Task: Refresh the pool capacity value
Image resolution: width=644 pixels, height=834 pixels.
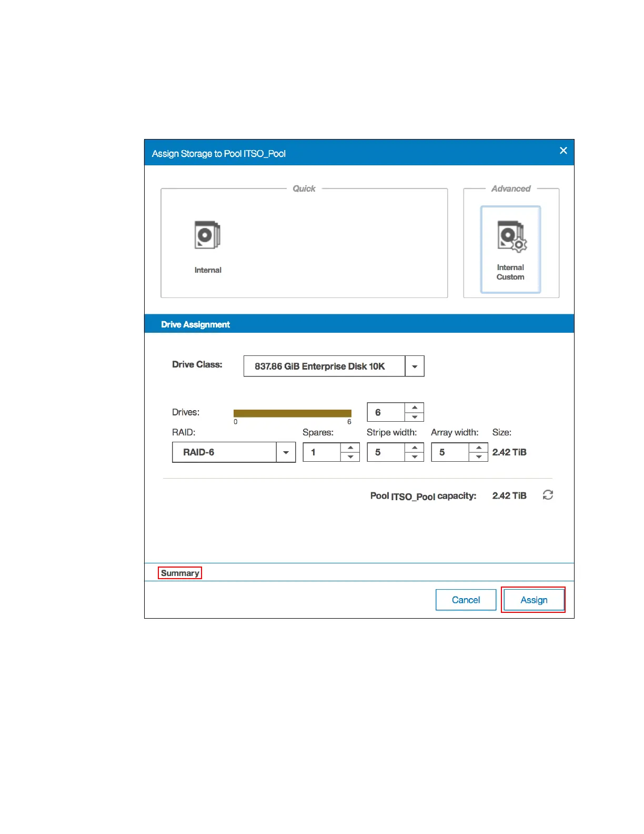Action: (x=548, y=495)
